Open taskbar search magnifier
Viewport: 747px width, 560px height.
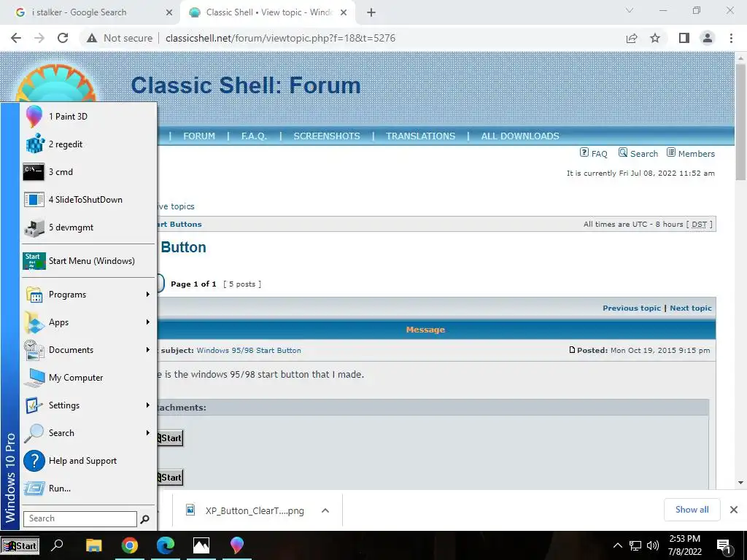[x=57, y=545]
